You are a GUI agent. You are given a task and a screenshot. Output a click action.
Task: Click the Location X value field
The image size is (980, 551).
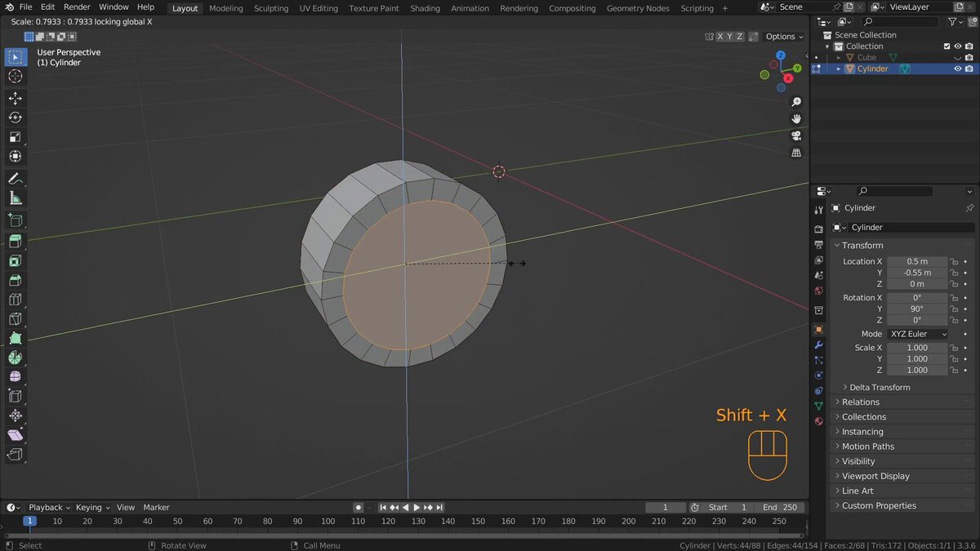coord(917,261)
